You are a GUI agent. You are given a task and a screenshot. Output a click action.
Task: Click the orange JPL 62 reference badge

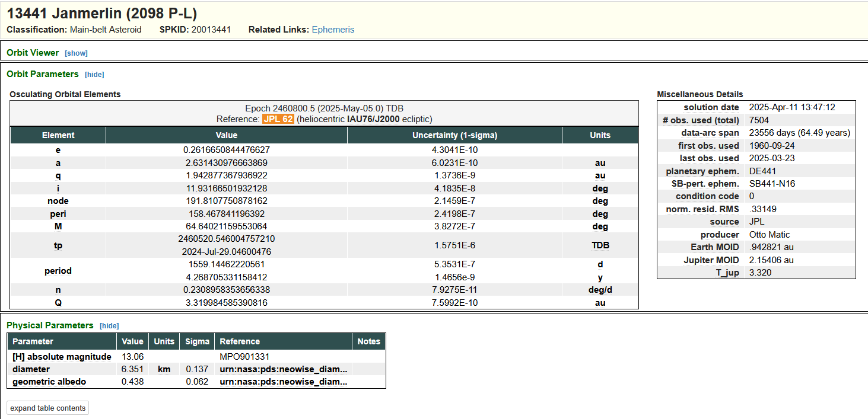click(x=278, y=119)
